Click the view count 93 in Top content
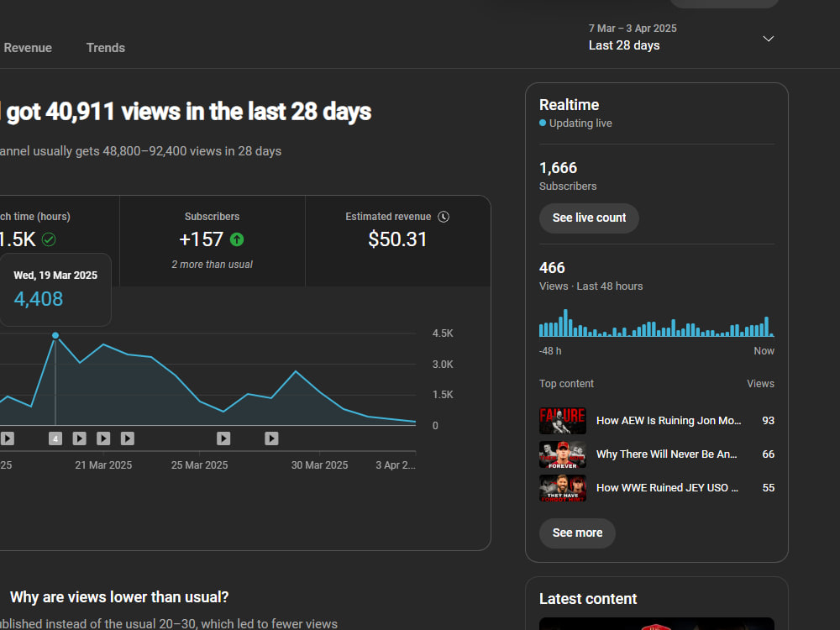This screenshot has height=630, width=840. coord(769,421)
